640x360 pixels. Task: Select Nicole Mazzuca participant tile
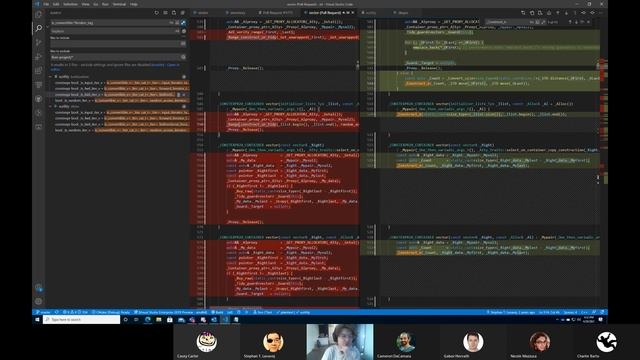click(x=539, y=342)
